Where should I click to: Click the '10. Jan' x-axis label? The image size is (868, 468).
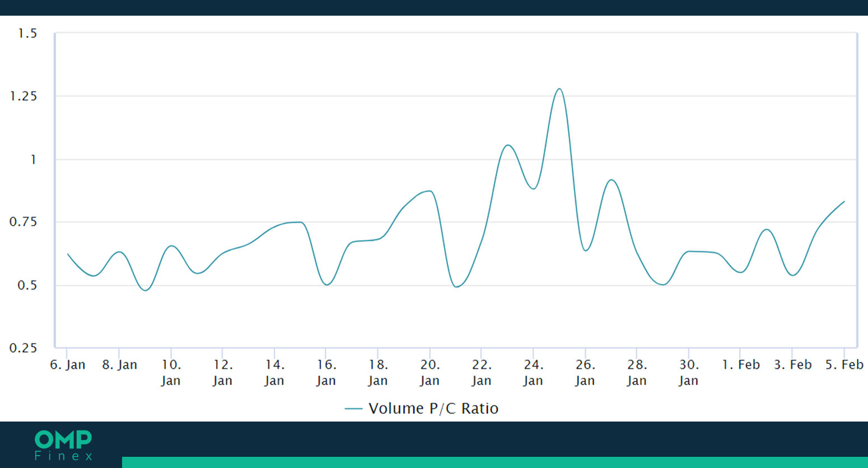point(171,373)
